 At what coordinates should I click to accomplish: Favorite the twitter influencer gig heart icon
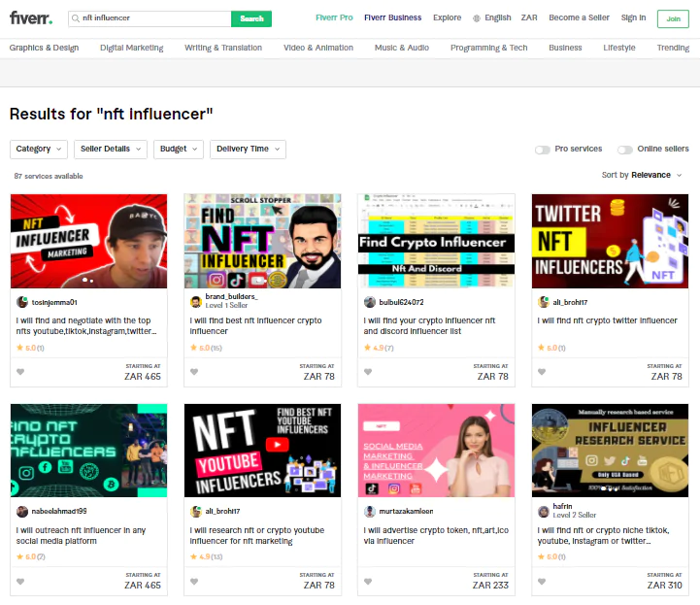click(542, 372)
